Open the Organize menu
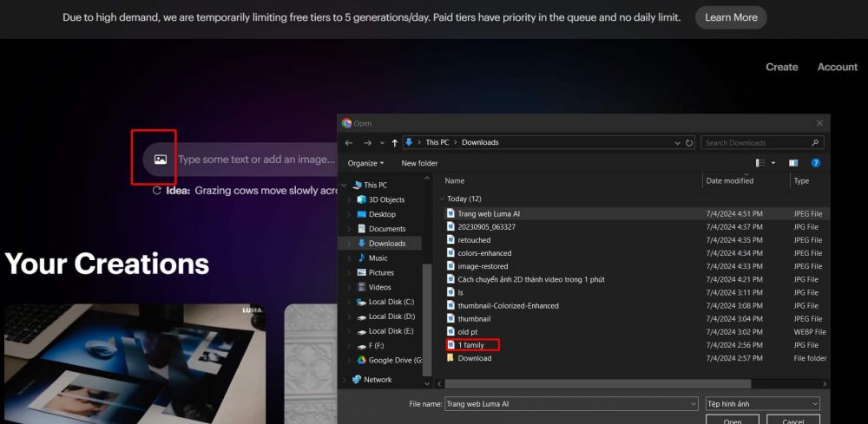This screenshot has width=868, height=424. click(x=366, y=163)
